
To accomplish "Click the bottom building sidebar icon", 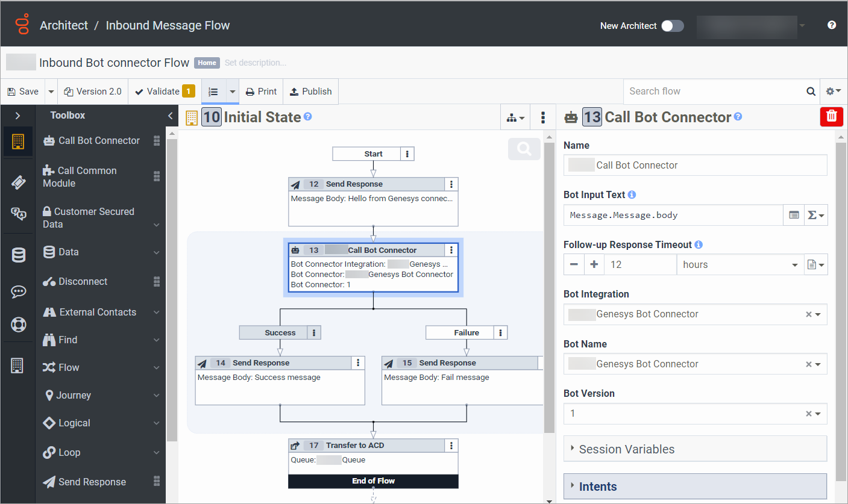I will tap(17, 365).
